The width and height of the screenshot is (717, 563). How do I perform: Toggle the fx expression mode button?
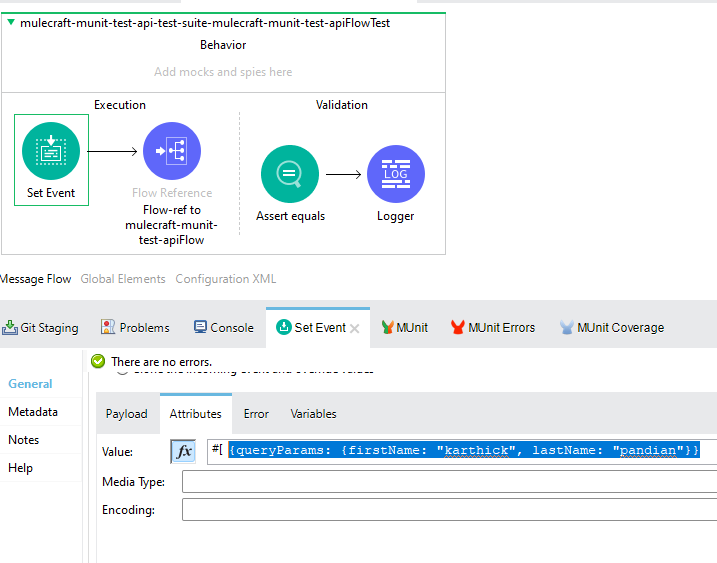[183, 452]
